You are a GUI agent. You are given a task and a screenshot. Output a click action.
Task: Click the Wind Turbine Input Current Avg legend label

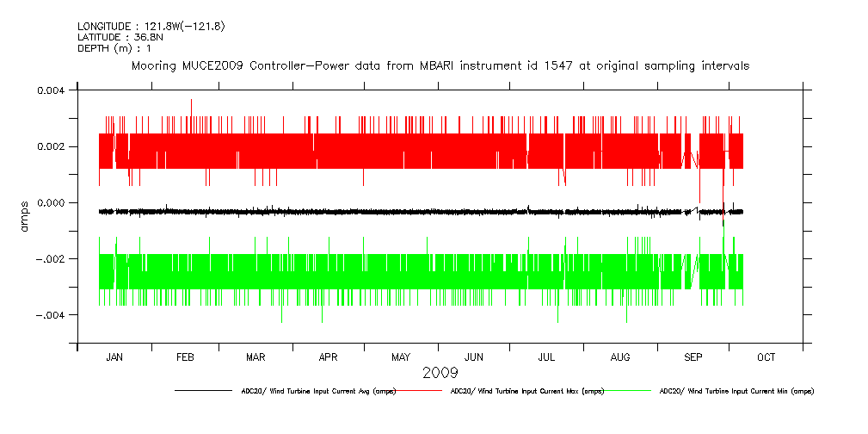318,391
